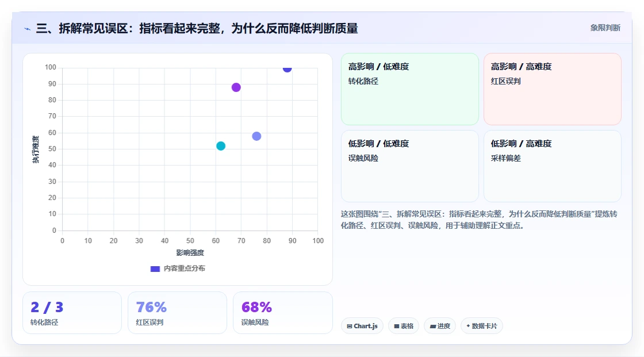Click the 76% 红区误判 stat card

(x=178, y=313)
